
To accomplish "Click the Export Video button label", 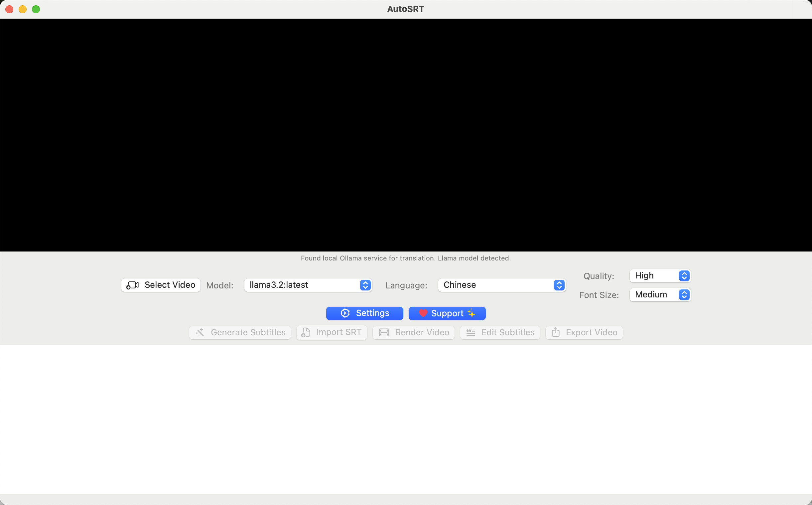I will pos(592,333).
